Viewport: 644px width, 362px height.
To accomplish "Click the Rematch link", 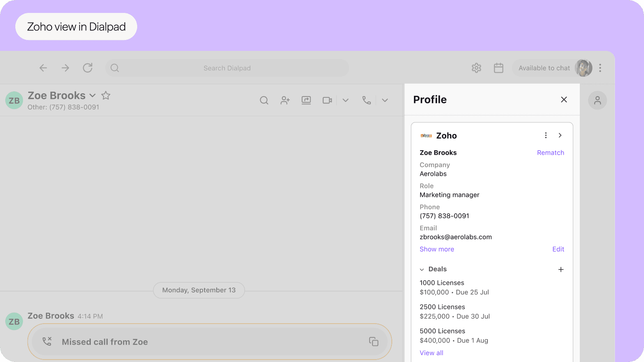I will pos(550,153).
